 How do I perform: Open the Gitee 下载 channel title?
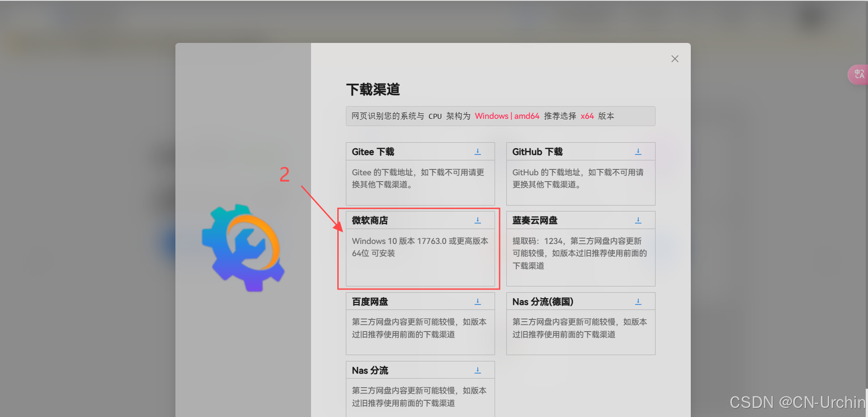click(x=373, y=152)
